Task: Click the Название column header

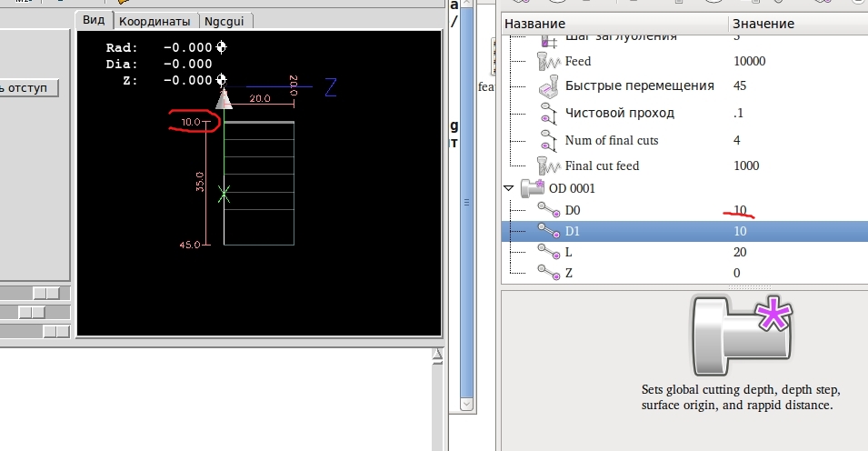Action: click(614, 24)
